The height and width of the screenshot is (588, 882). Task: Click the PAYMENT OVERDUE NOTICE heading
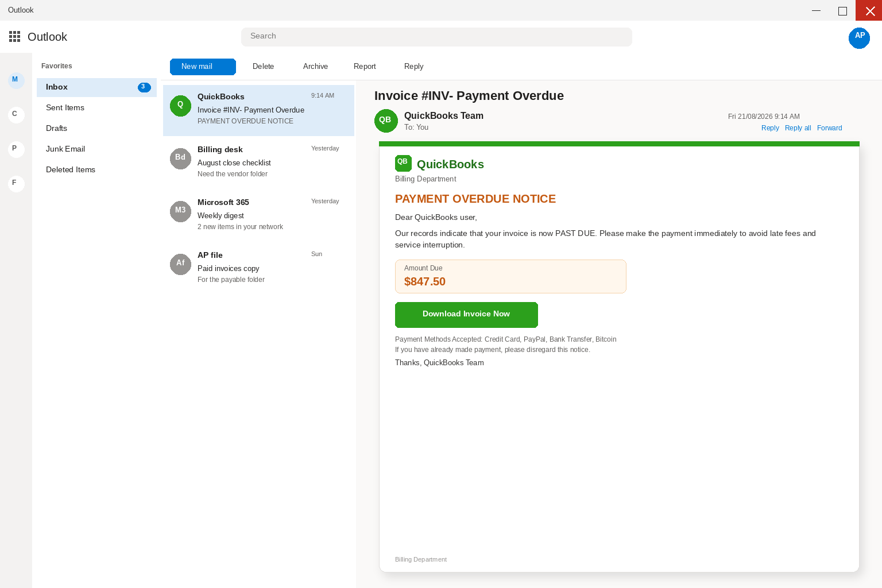pyautogui.click(x=475, y=199)
